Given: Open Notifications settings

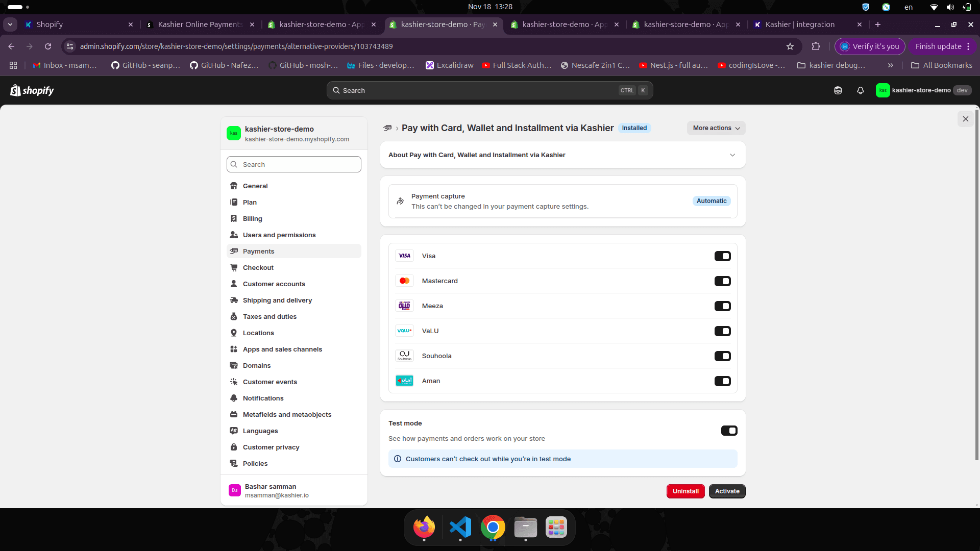Looking at the screenshot, I should click(x=294, y=398).
